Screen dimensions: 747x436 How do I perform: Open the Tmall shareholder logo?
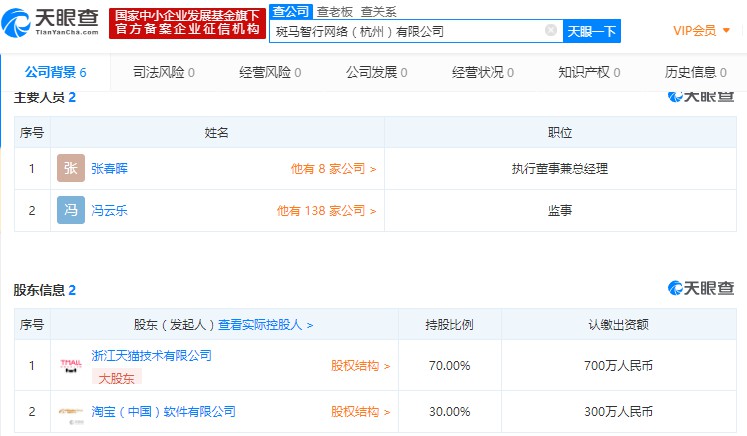tap(71, 366)
